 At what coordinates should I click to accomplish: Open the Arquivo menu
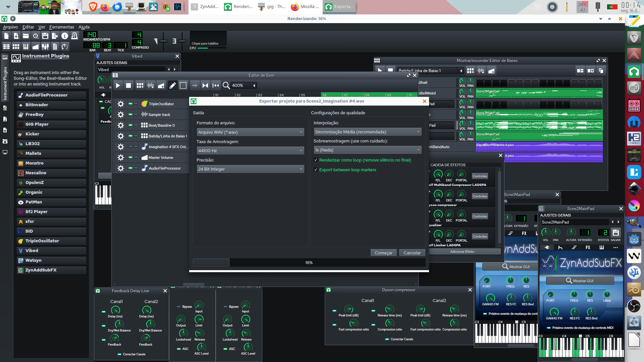[x=10, y=27]
